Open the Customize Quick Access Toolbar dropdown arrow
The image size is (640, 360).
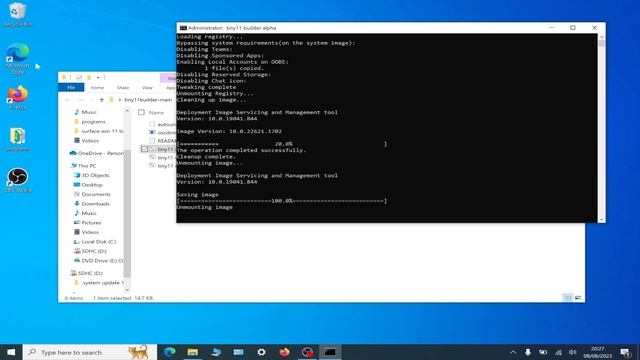[98, 77]
